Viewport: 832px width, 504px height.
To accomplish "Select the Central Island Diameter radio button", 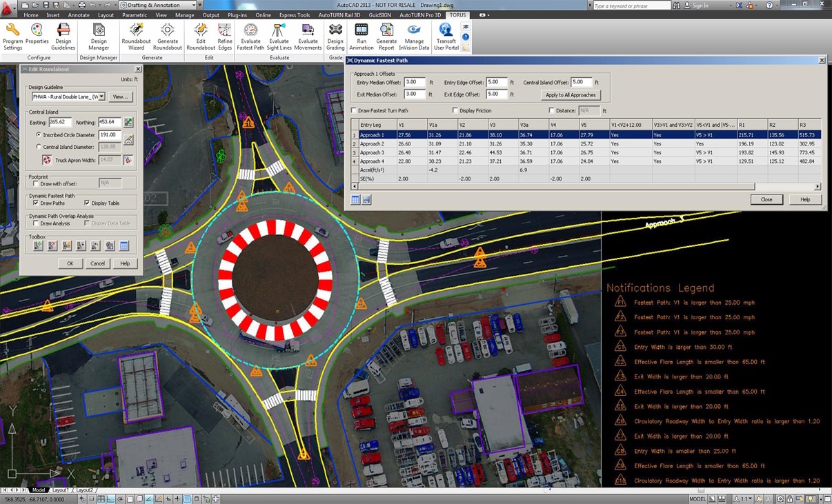I will click(39, 147).
